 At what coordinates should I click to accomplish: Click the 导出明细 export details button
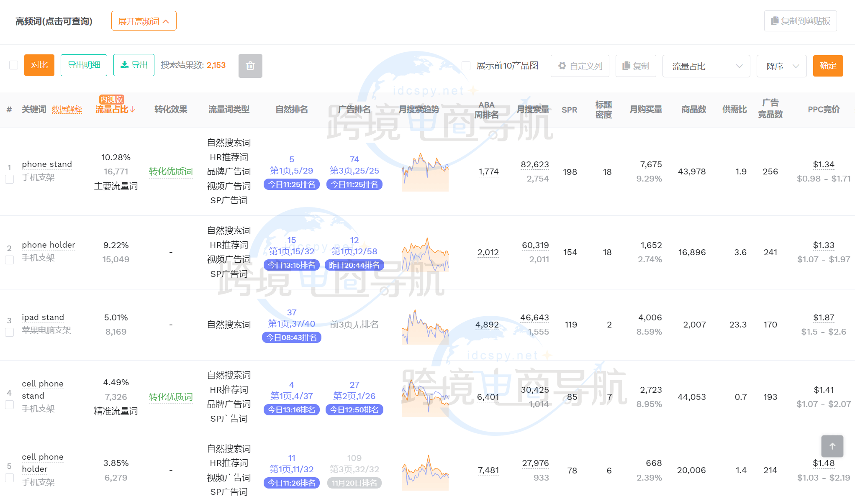tap(83, 65)
